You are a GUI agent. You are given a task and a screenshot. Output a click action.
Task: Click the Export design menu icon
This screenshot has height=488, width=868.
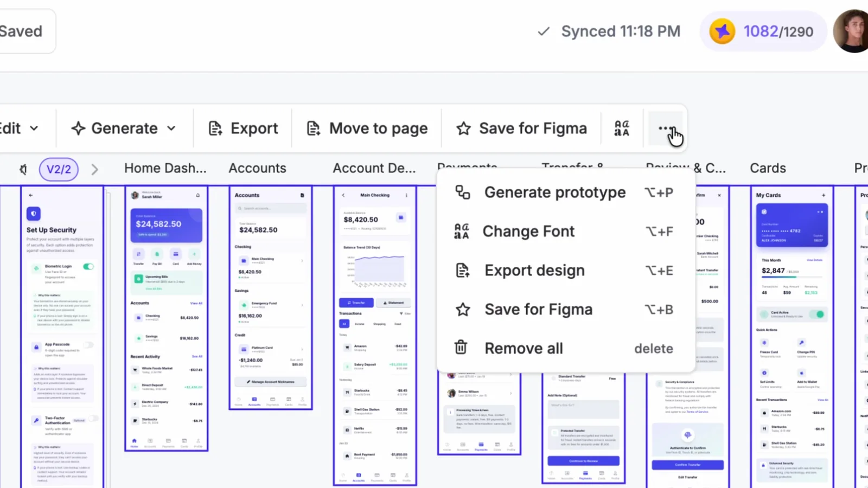[x=462, y=271]
